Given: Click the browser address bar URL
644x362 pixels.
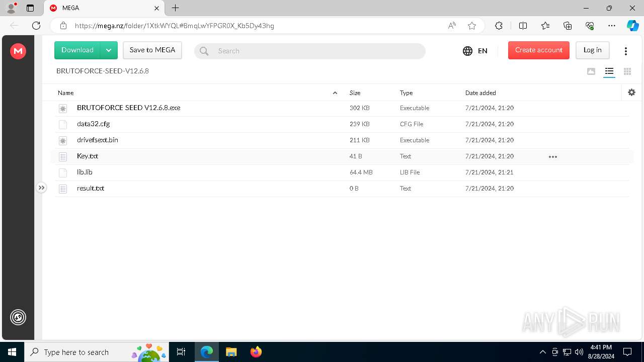Looking at the screenshot, I should point(175,26).
